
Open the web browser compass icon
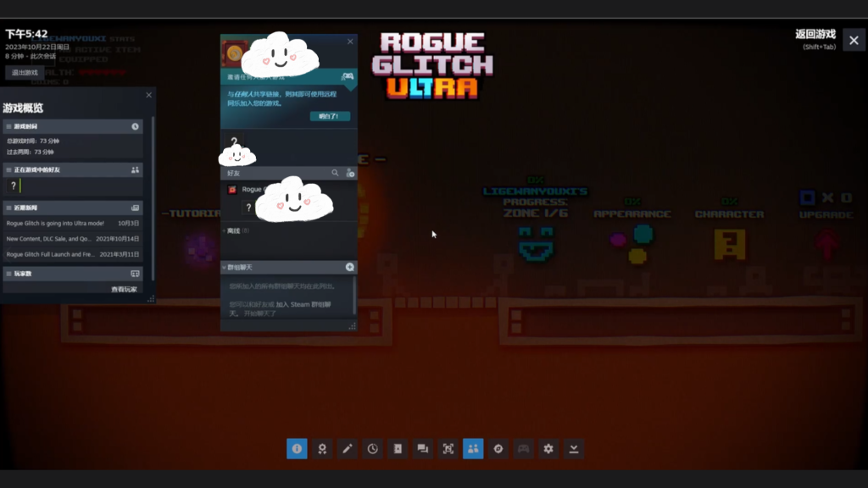(x=498, y=449)
